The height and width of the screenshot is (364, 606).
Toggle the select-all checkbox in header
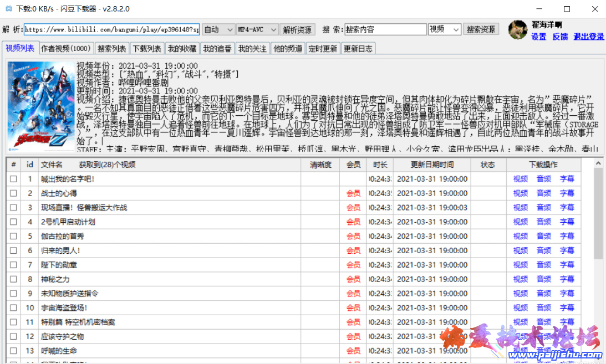pyautogui.click(x=14, y=165)
